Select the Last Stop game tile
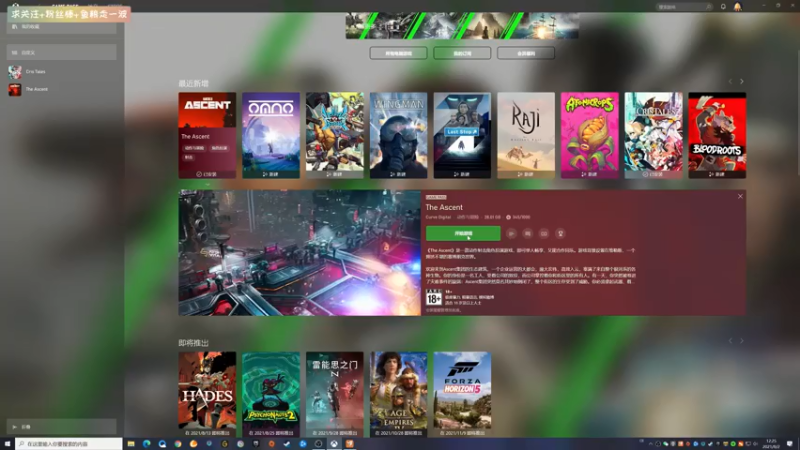The height and width of the screenshot is (450, 800). point(462,135)
